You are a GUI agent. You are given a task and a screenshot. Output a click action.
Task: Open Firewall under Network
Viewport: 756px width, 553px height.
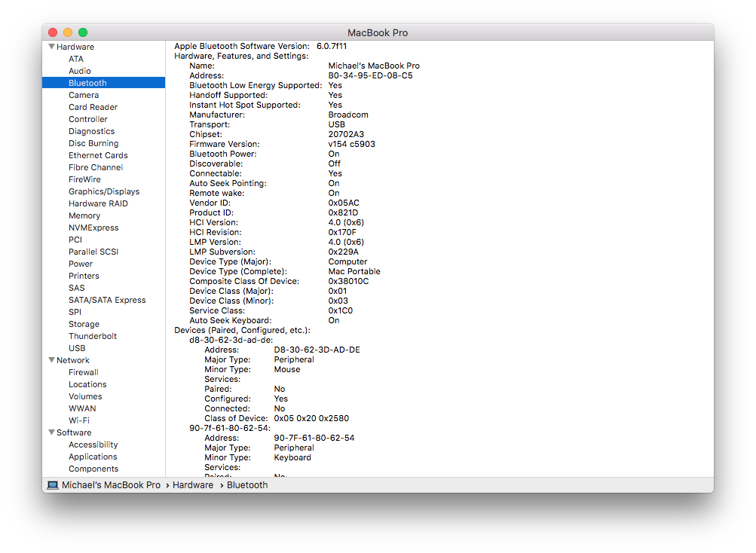(x=84, y=372)
